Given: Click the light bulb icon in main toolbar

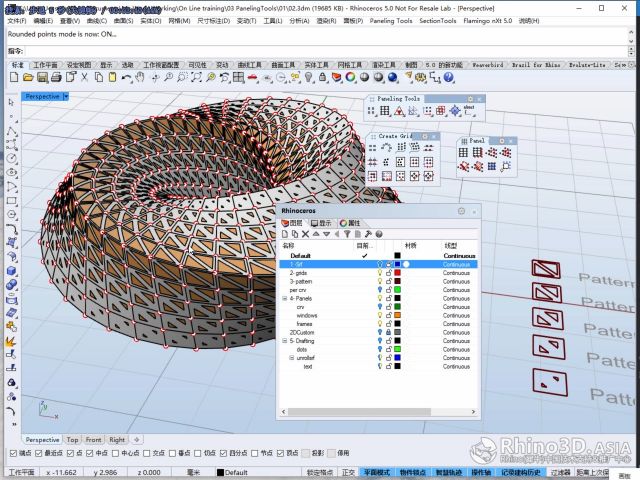Looking at the screenshot, I should (309, 77).
